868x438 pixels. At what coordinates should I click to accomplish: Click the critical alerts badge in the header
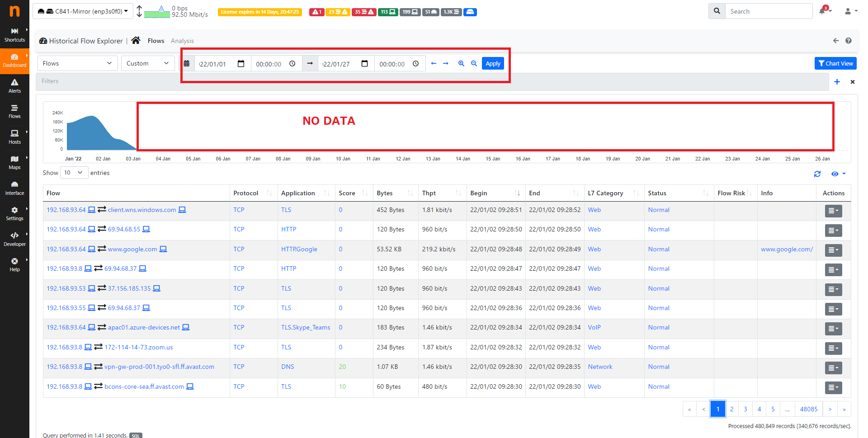pyautogui.click(x=316, y=12)
